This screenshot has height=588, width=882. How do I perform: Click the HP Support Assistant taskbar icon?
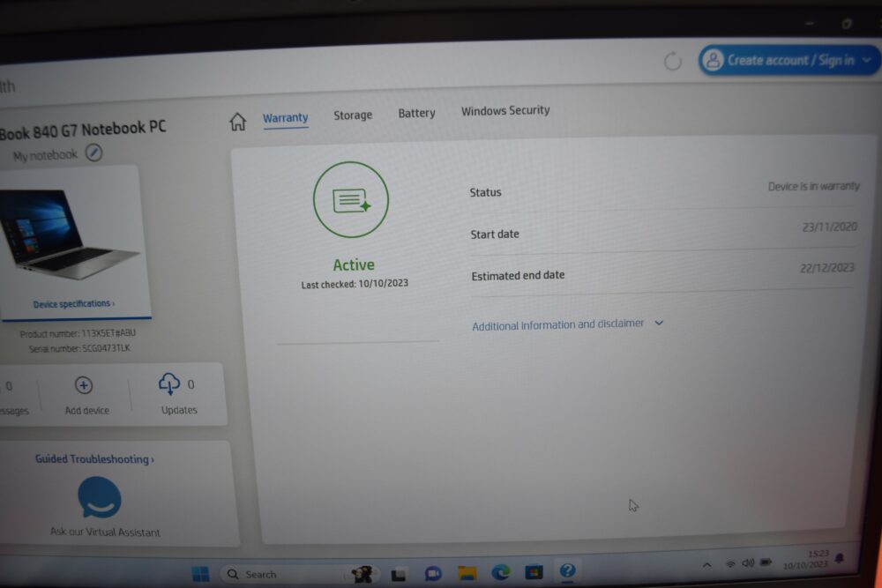coord(567,570)
